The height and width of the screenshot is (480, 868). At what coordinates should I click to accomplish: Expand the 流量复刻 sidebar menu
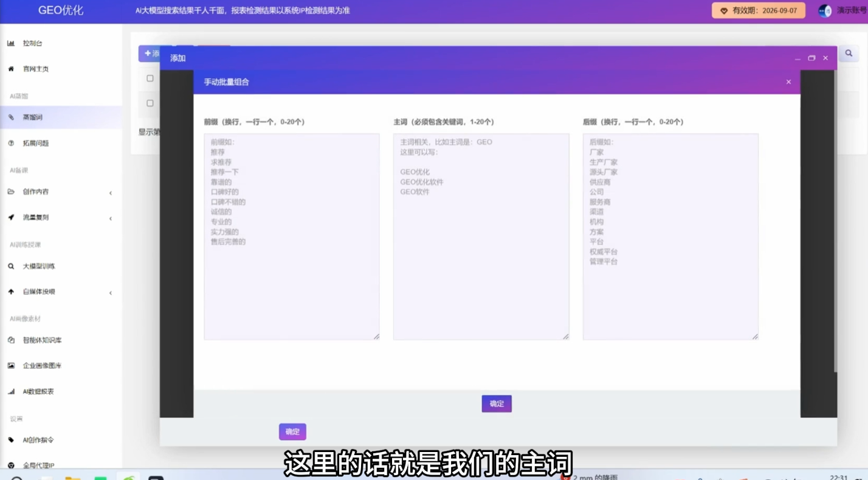coord(35,217)
